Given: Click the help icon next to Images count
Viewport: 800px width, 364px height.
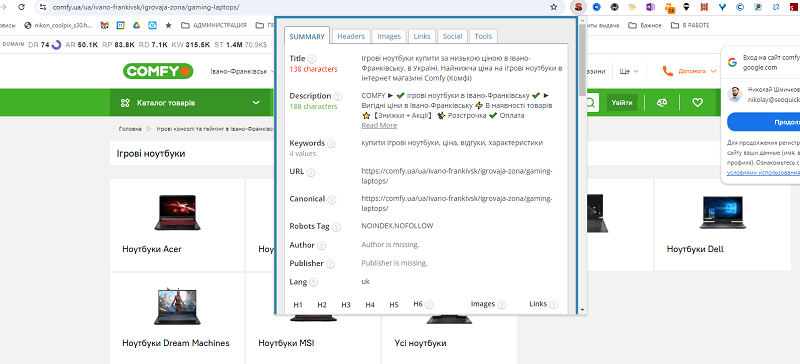Looking at the screenshot, I should click(x=502, y=304).
